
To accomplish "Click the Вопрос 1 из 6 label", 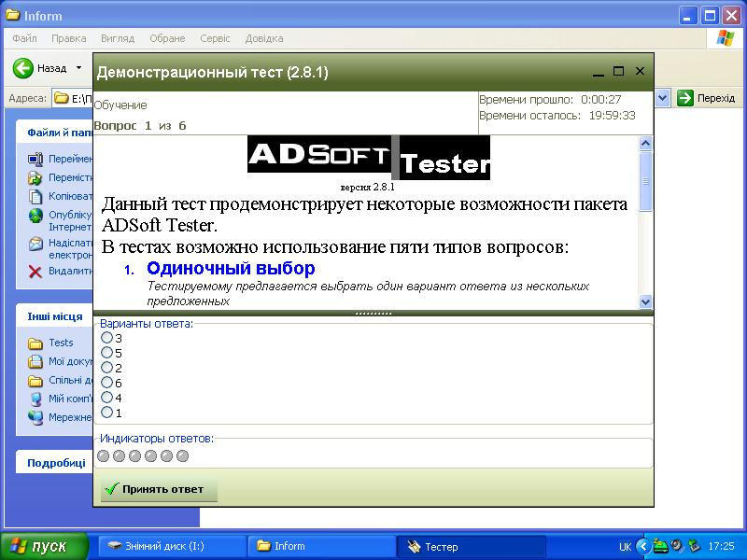I will pos(140,126).
